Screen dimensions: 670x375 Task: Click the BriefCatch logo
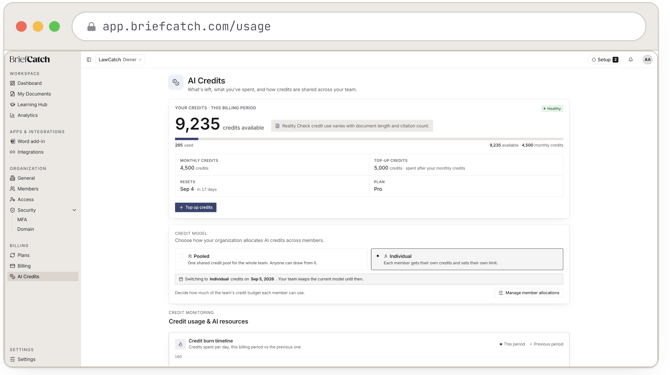click(x=29, y=59)
